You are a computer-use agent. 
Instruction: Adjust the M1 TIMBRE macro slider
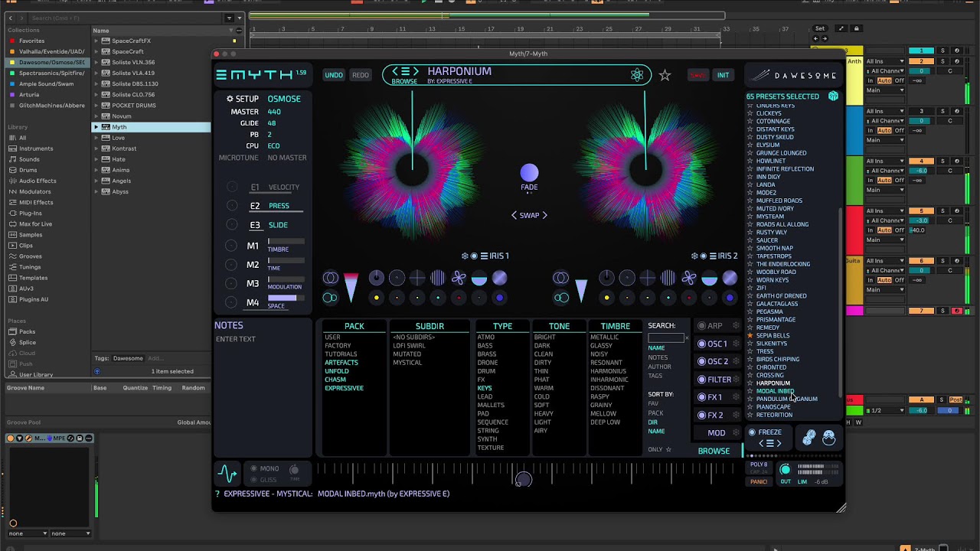pos(286,241)
